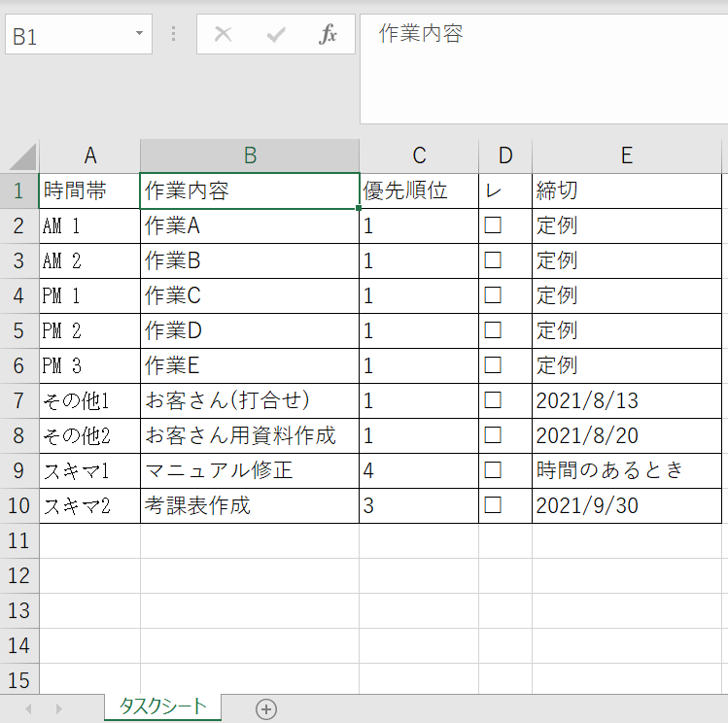This screenshot has height=723, width=728.
Task: Click the 締切 header cell
Action: tap(627, 190)
